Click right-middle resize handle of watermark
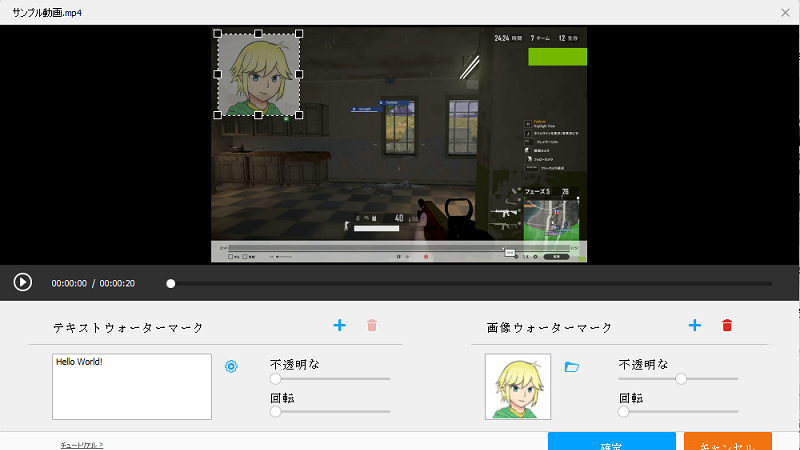 299,74
